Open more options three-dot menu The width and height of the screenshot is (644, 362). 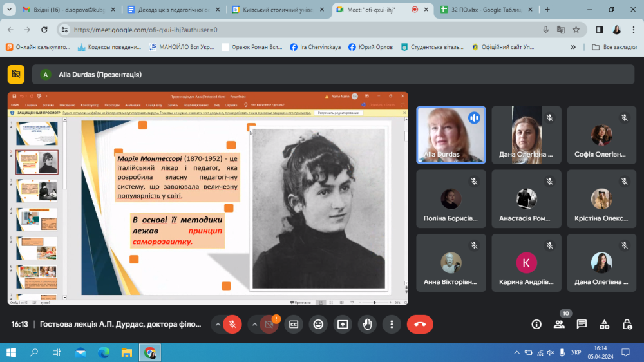point(392,324)
